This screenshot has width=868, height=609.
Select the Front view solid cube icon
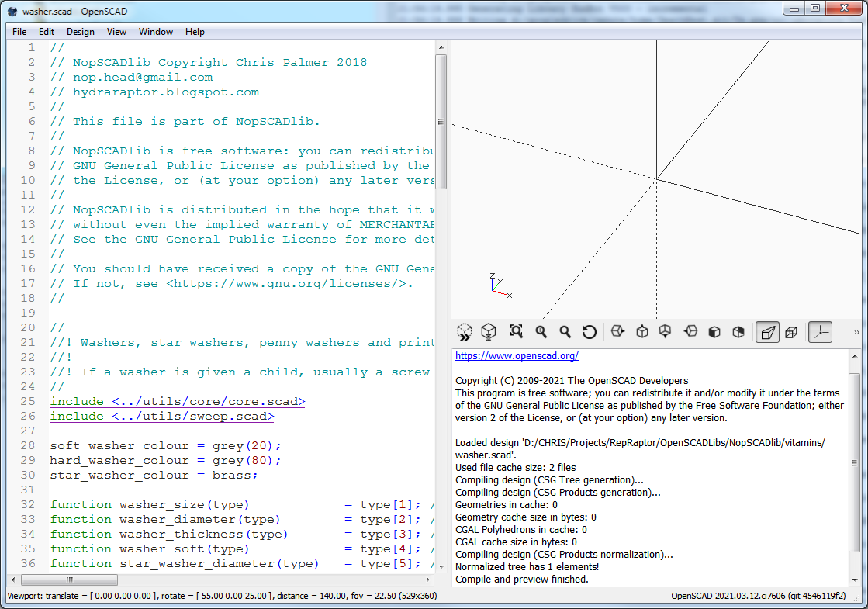[714, 332]
